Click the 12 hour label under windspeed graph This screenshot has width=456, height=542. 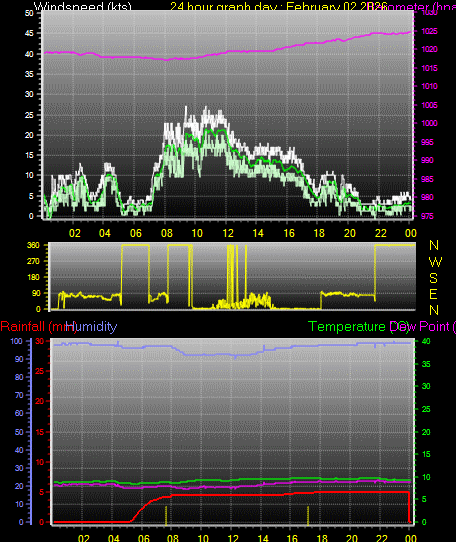[228, 233]
